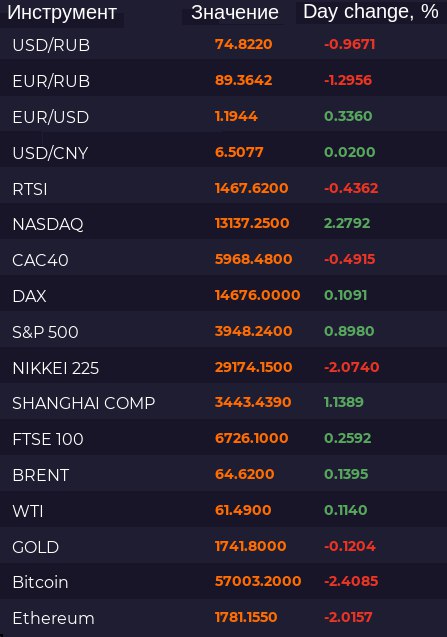Open the DAX index entry
The image size is (447, 637).
pyautogui.click(x=224, y=296)
